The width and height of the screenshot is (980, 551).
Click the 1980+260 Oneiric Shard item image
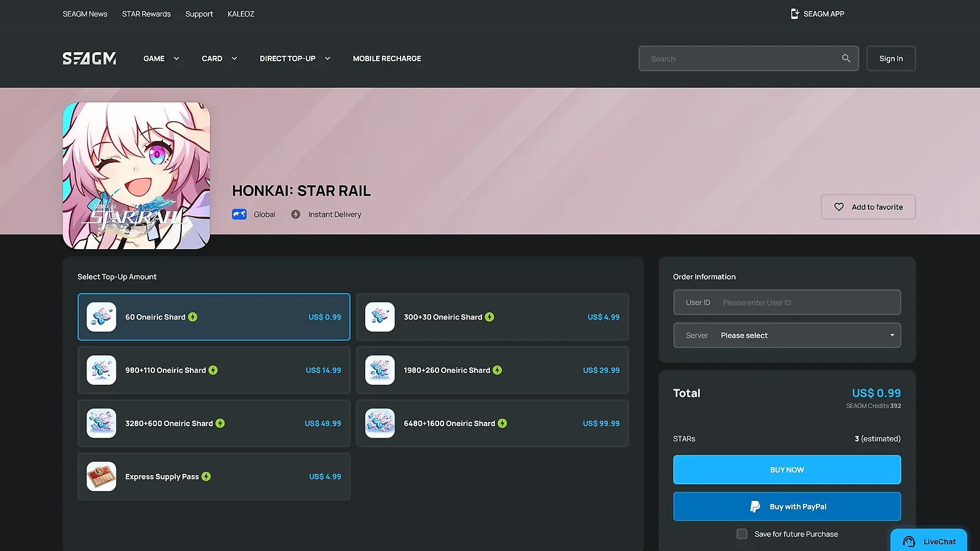tap(380, 370)
